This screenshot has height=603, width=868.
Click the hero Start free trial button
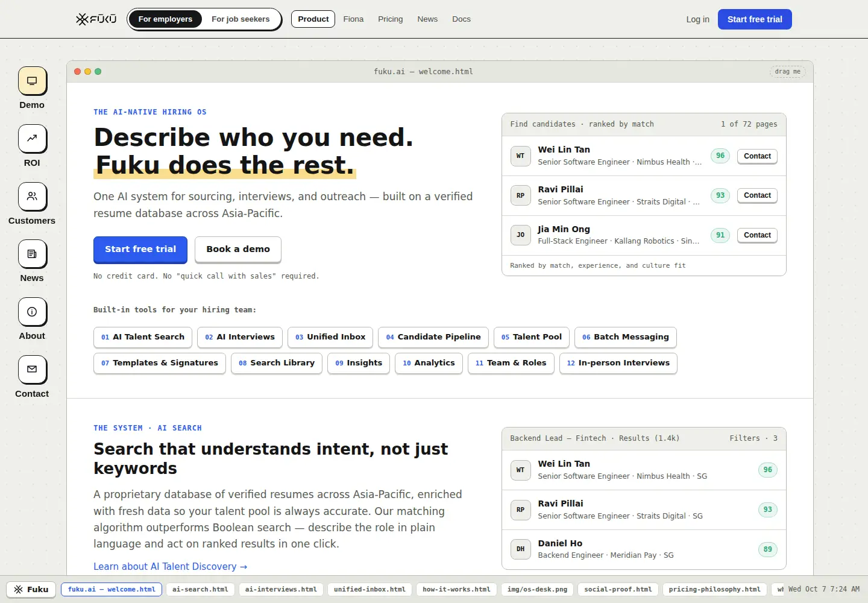coord(140,249)
